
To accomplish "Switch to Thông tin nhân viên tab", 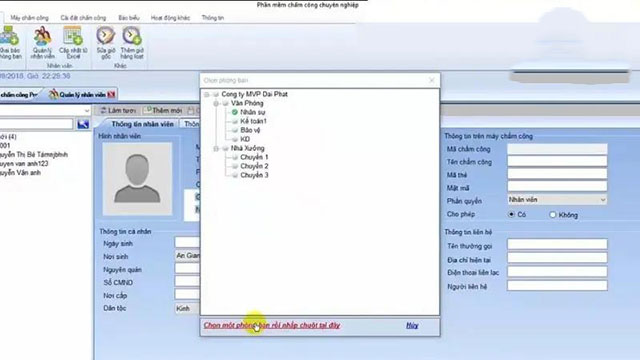I will (142, 124).
